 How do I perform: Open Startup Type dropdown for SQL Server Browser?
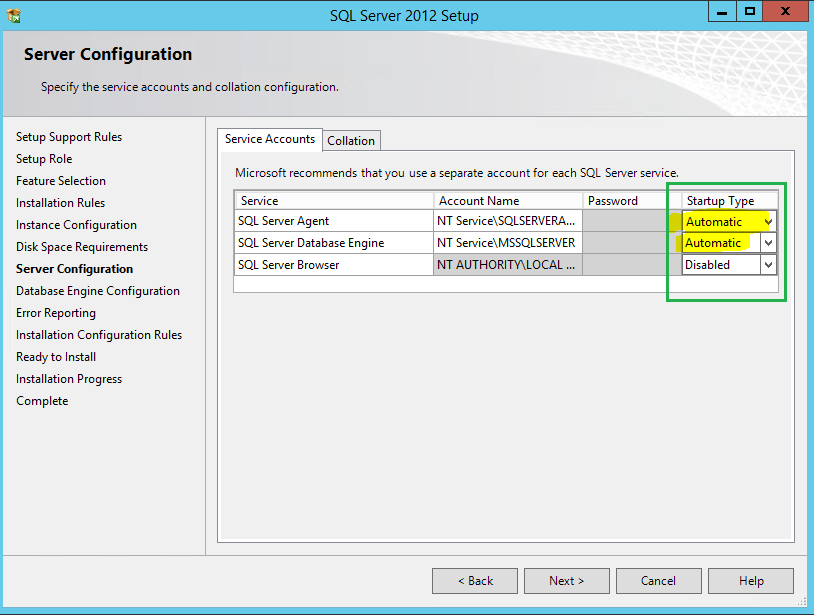coord(768,265)
